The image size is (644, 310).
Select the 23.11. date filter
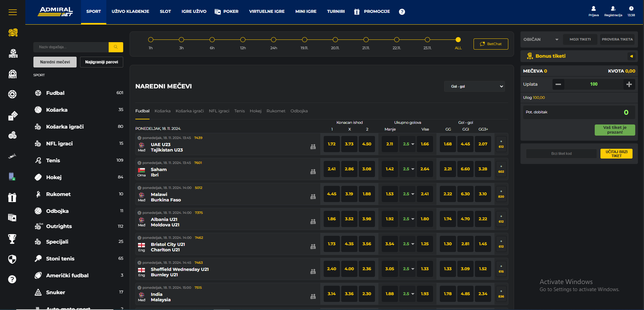point(427,40)
